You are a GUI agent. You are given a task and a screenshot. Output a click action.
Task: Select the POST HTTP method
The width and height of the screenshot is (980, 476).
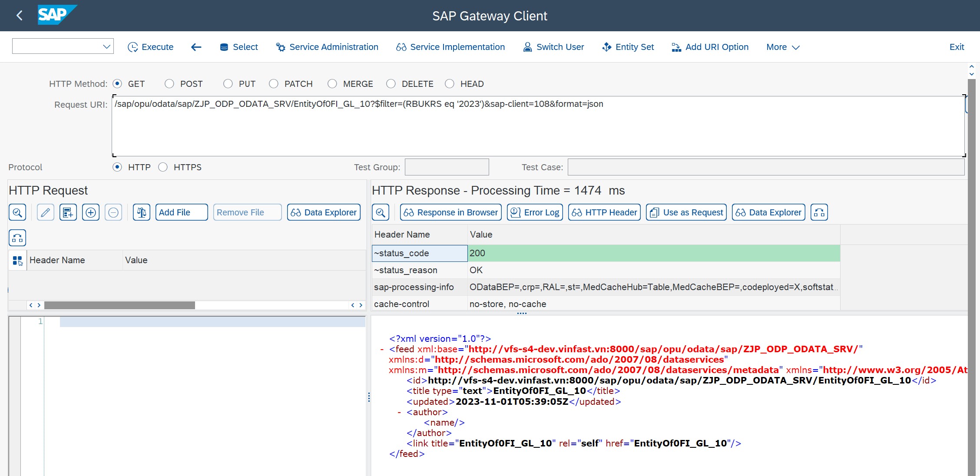[169, 84]
